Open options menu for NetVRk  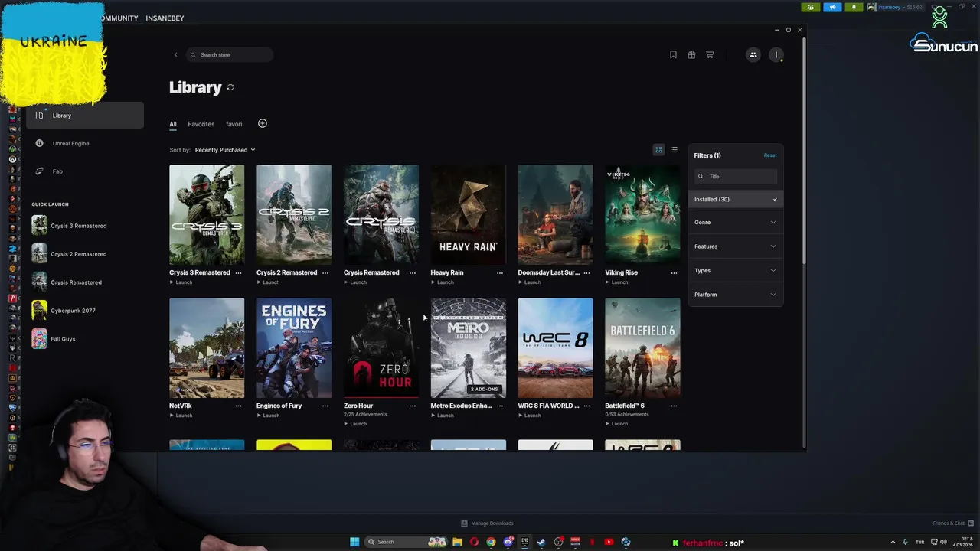(238, 406)
